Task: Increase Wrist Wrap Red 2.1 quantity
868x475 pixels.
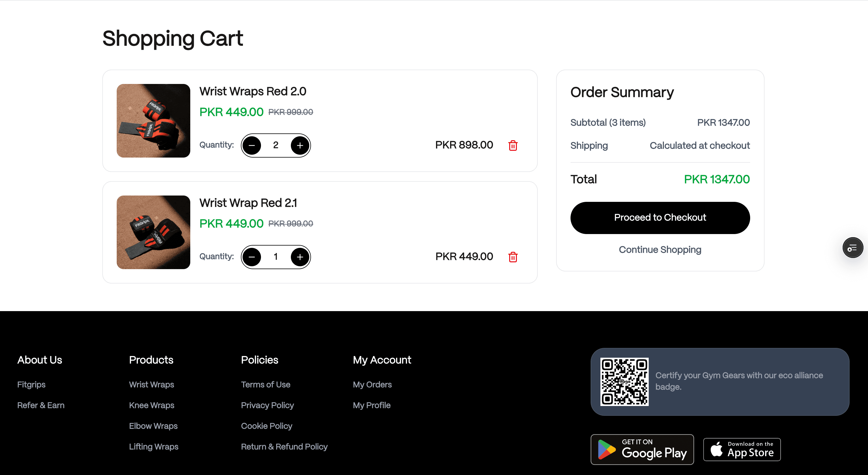Action: (x=300, y=256)
